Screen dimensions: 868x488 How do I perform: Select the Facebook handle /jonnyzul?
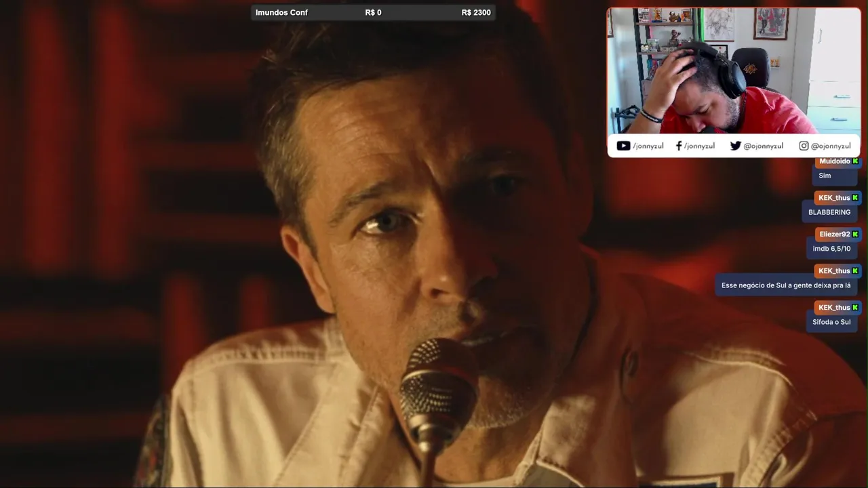(699, 146)
